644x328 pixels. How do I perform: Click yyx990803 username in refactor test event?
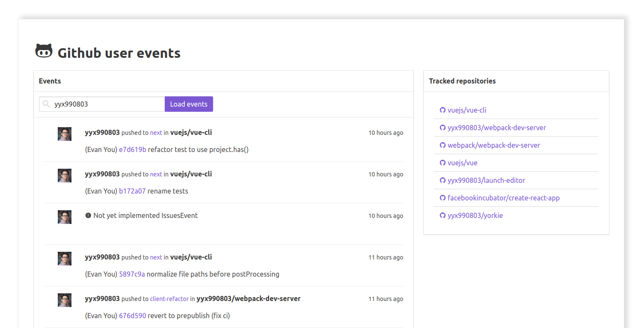click(102, 132)
